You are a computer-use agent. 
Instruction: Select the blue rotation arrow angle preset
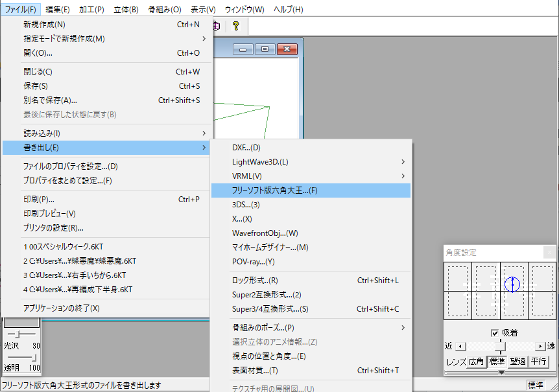point(513,284)
